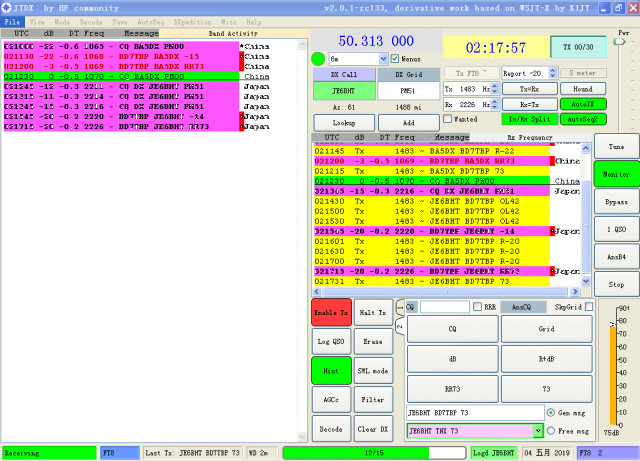Click the generated message field JE6BHT BD7TBP 73
This screenshot has width=640, height=461.
[475, 412]
